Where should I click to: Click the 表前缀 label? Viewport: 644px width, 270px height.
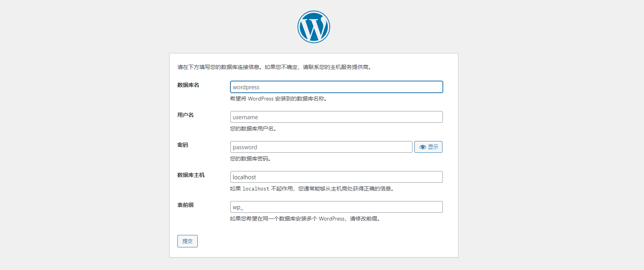[186, 205]
